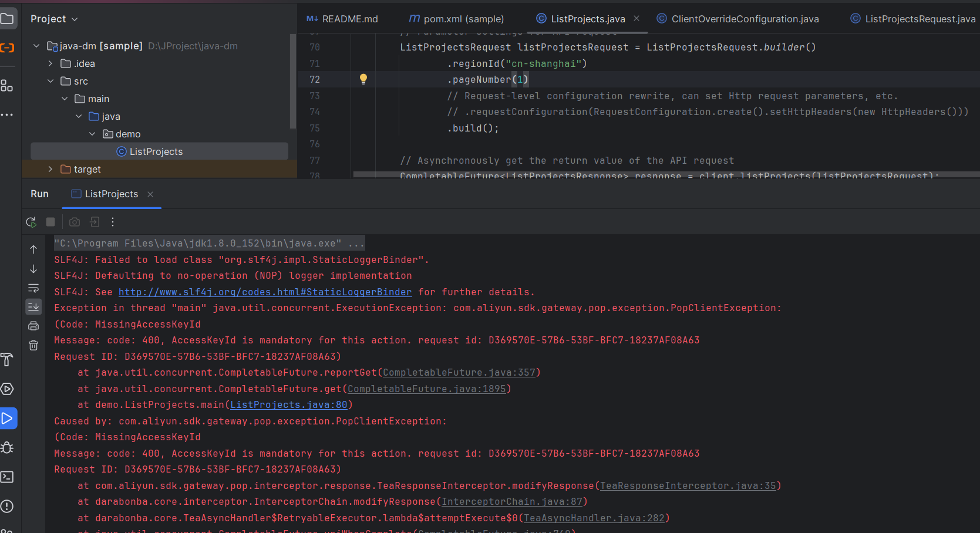This screenshot has height=533, width=980.
Task: Open Run toolbar more options menu
Action: [113, 222]
